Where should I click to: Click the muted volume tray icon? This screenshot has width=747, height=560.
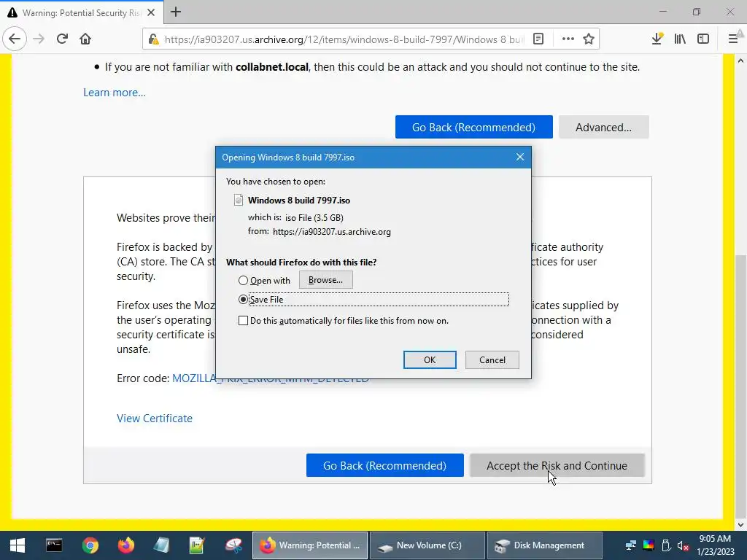click(x=683, y=545)
